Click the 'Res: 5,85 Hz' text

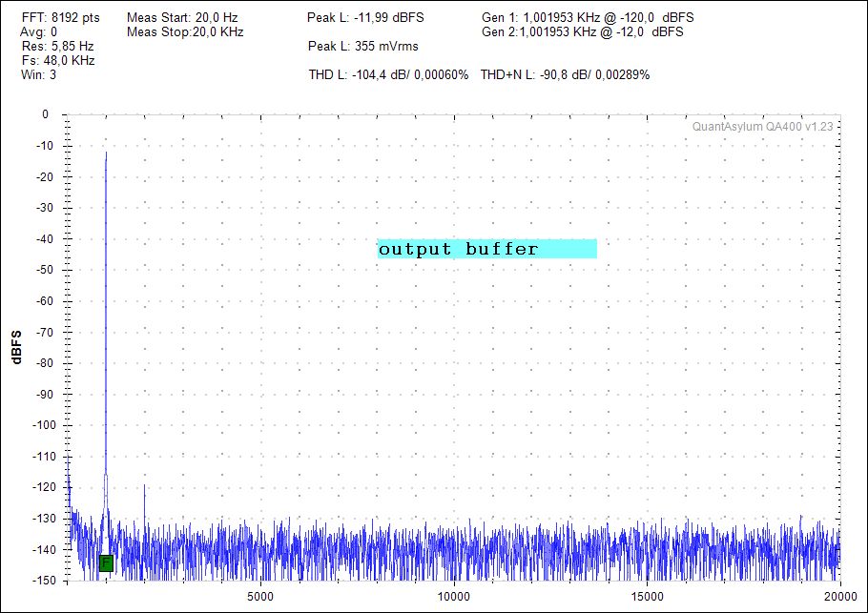[57, 47]
